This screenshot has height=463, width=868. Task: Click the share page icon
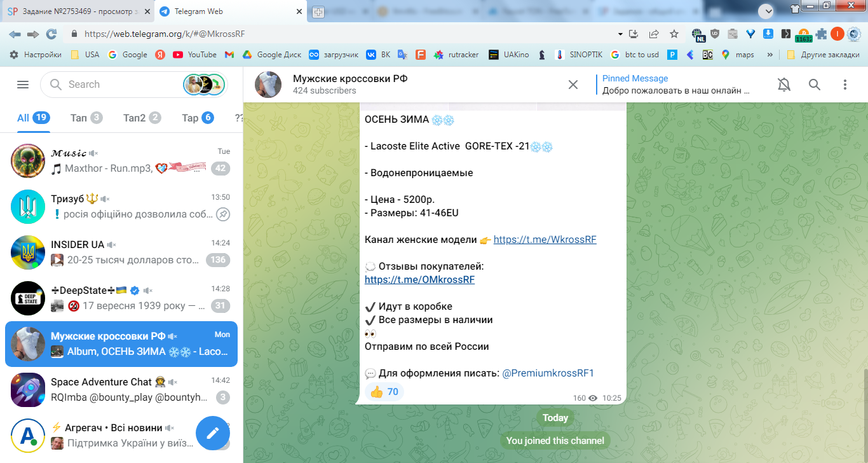pos(653,34)
